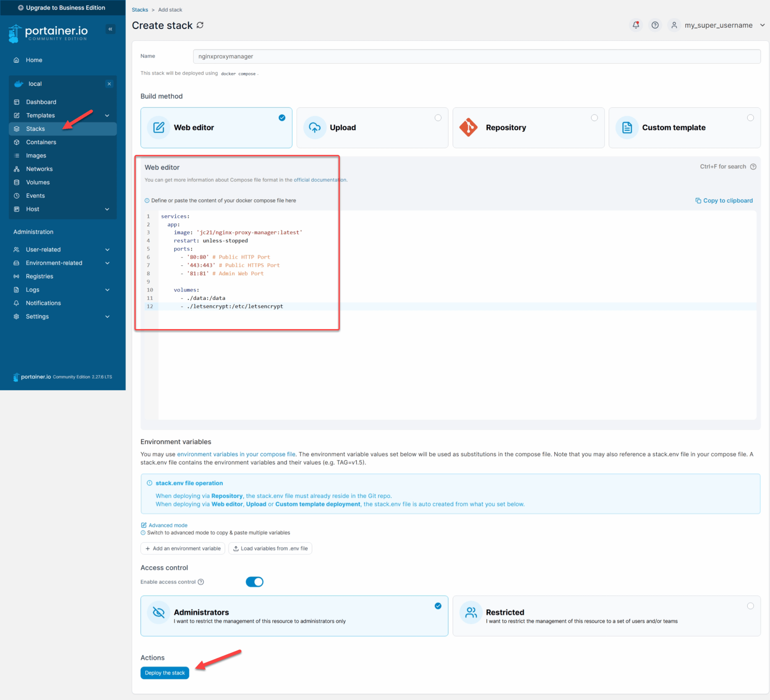Click the Portainer.io logo

(48, 33)
